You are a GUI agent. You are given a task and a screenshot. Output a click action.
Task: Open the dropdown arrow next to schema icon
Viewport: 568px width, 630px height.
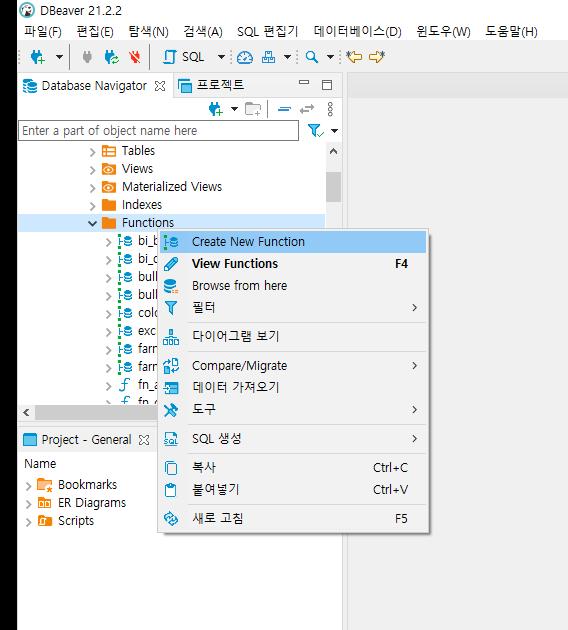pyautogui.click(x=287, y=57)
